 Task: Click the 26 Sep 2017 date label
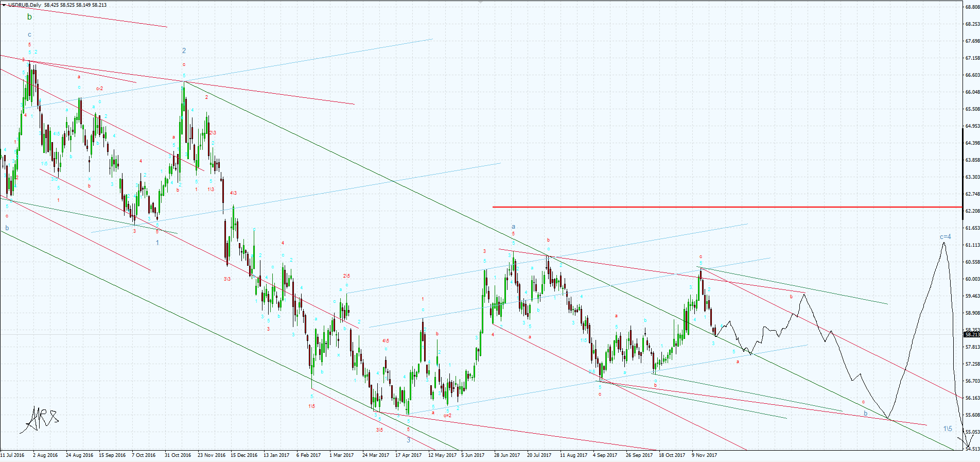tap(639, 455)
